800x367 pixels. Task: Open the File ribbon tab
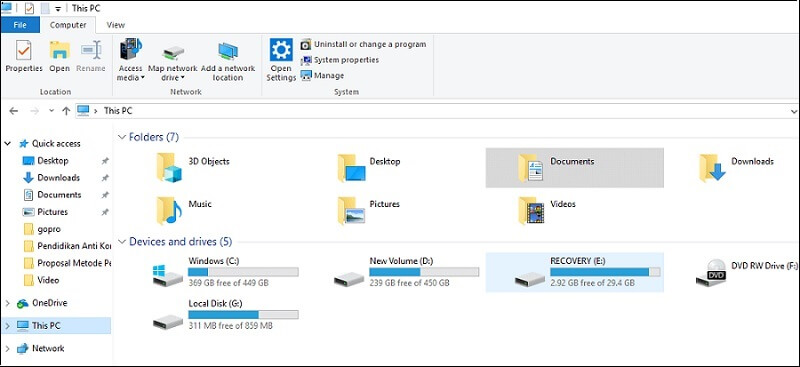(20, 25)
